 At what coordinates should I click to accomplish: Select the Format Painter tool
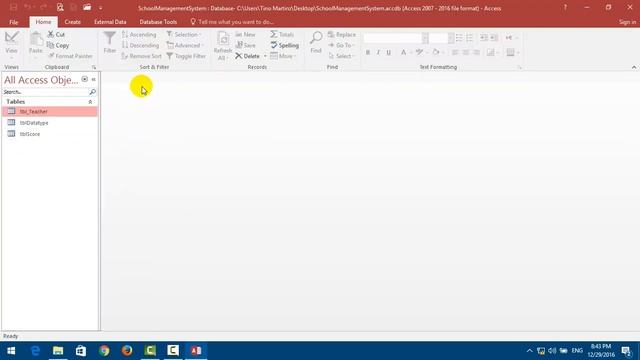(70, 56)
